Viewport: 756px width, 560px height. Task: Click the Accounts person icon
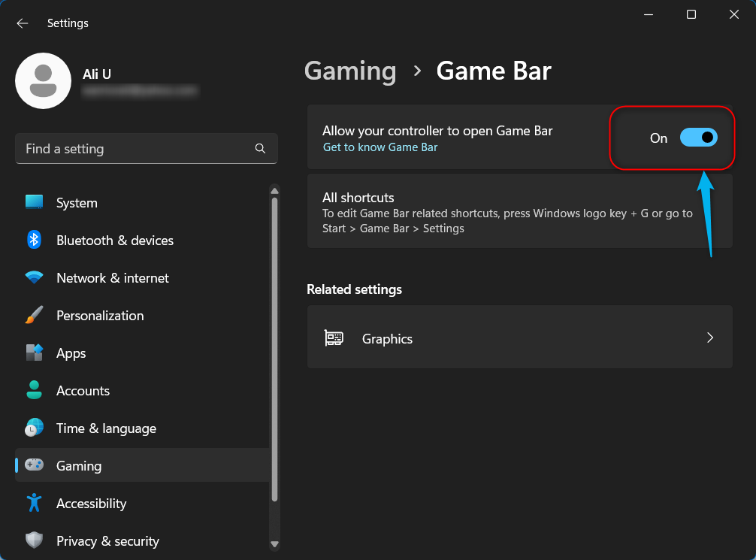[34, 390]
